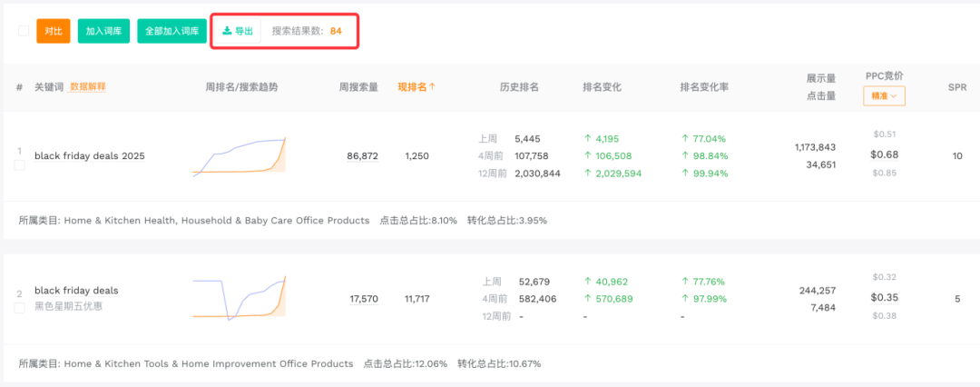Open the 数据解释 link

tap(88, 87)
